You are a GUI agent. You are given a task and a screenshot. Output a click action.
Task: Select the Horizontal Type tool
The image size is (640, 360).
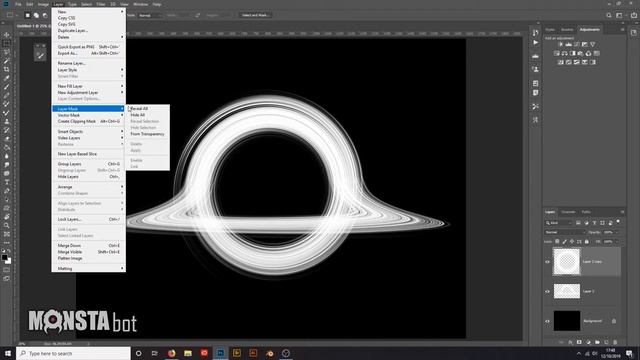(7, 182)
